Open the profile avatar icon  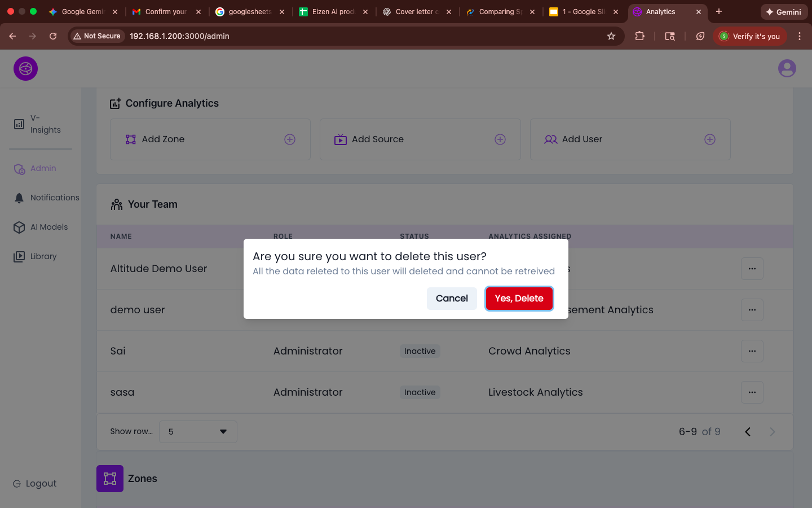coord(787,69)
